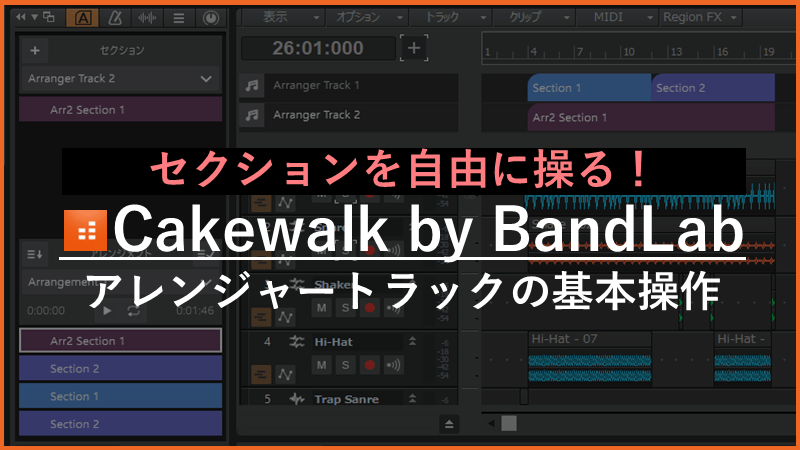Show the clip properties waveform icon
This screenshot has height=450, width=800.
tap(147, 18)
